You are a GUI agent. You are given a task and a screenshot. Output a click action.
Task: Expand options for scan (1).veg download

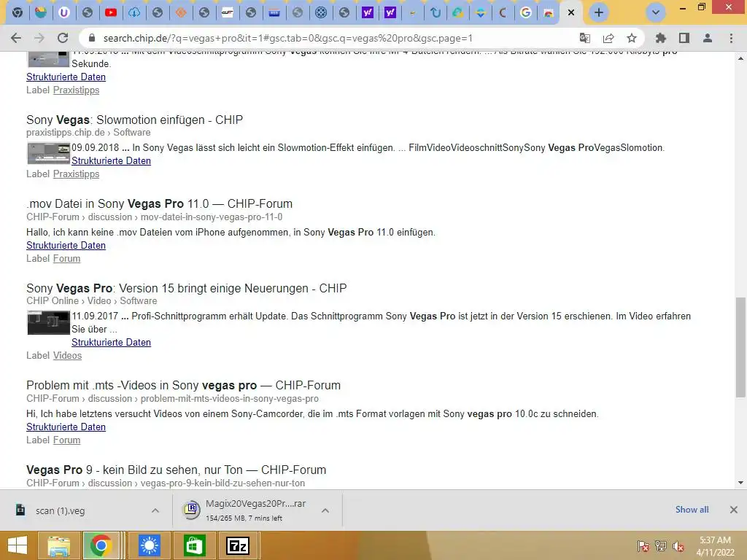(x=155, y=510)
